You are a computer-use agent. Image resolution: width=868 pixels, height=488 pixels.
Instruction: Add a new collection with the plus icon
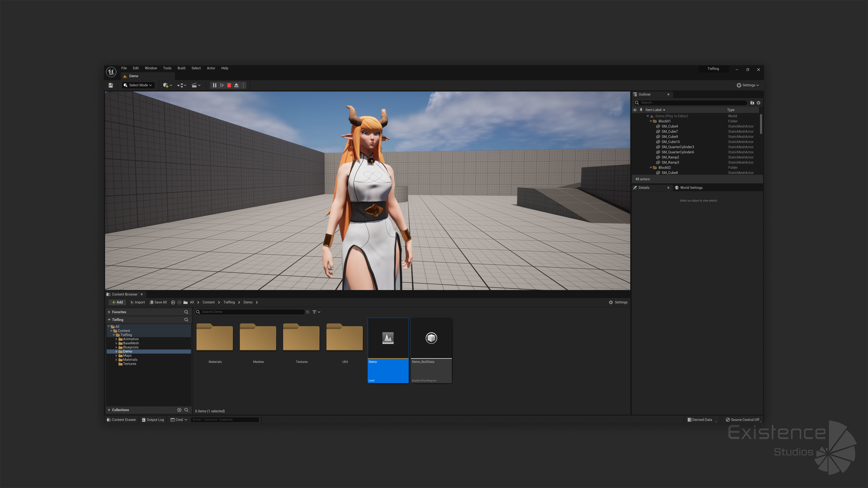pyautogui.click(x=179, y=410)
